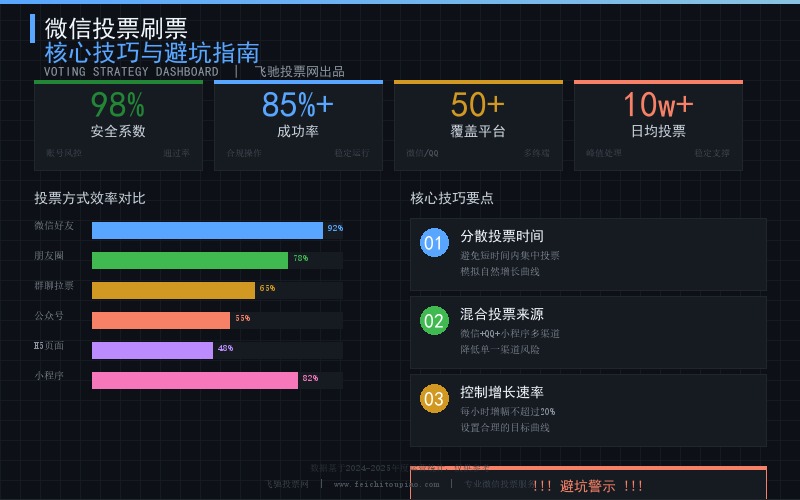Click the 公众号 bar label
The height and width of the screenshot is (500, 800).
pos(49,316)
